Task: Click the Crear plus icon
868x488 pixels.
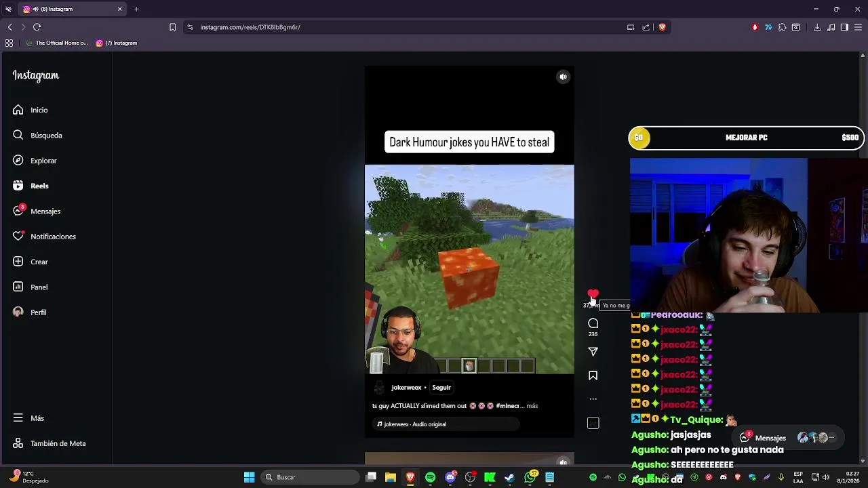Action: [18, 262]
